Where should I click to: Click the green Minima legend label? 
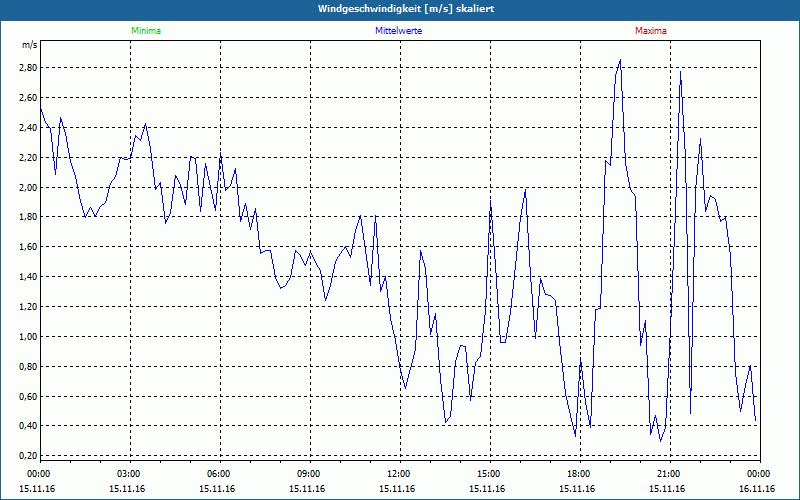click(146, 31)
